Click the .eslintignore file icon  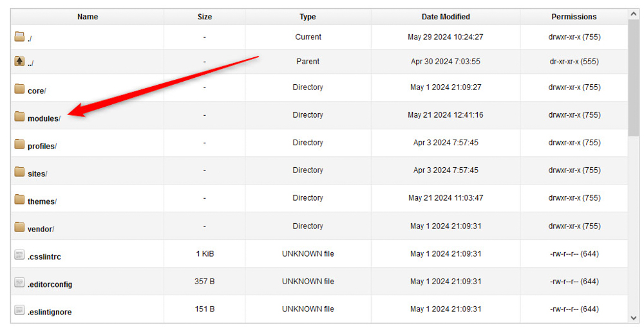click(19, 310)
